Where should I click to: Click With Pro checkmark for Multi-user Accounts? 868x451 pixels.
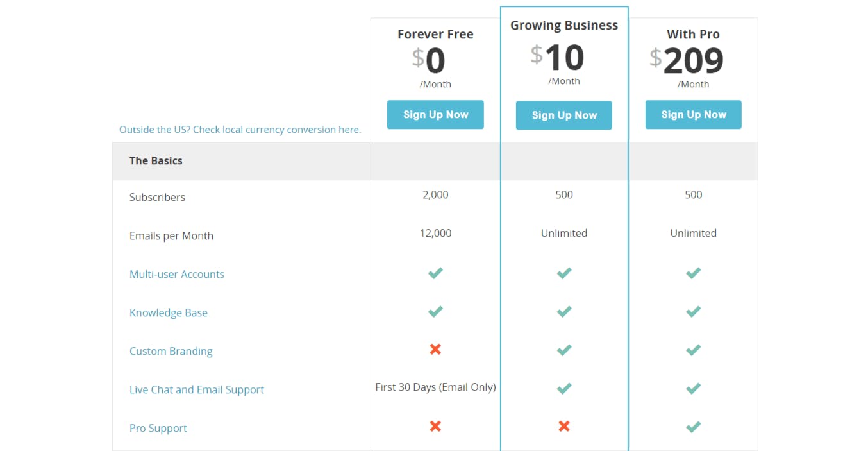(693, 273)
